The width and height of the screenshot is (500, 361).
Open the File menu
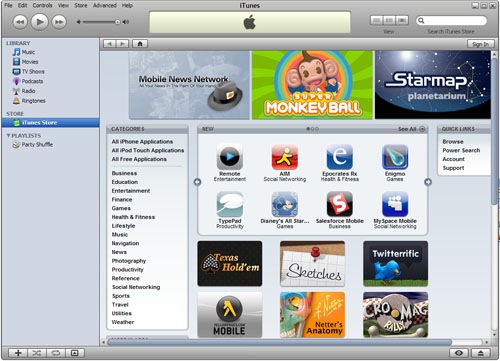8,5
